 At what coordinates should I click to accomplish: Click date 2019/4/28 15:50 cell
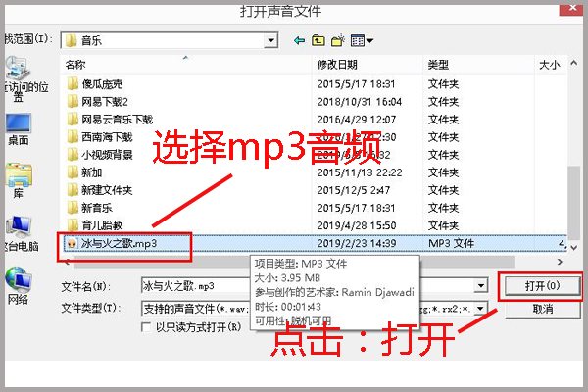point(357,225)
